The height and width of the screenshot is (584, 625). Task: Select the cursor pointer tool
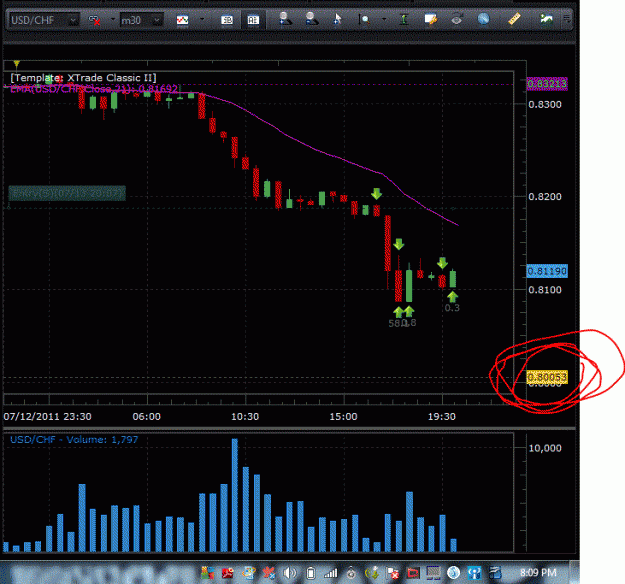[x=337, y=19]
